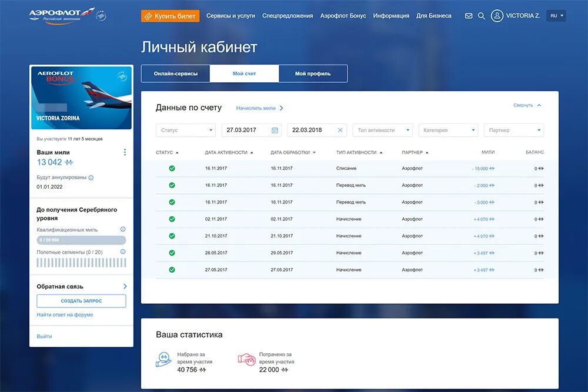Screen dimensions: 588x392
Task: Open the Тип активности filter dropdown
Action: [x=383, y=130]
